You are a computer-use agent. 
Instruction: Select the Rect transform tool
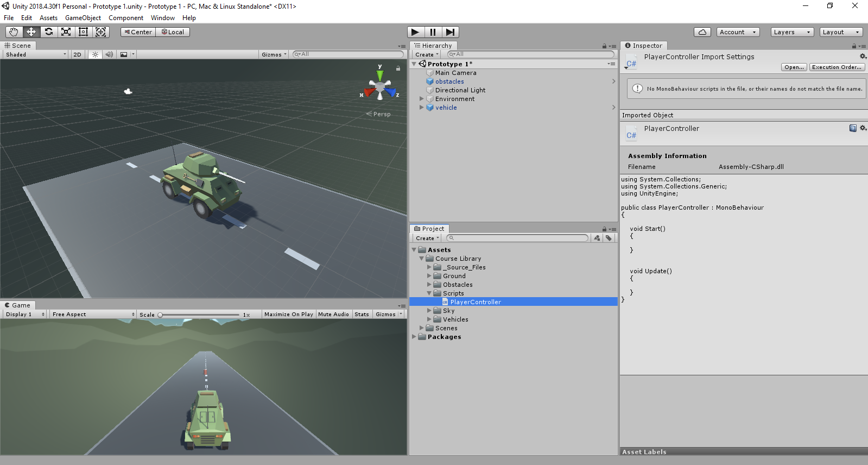pyautogui.click(x=83, y=32)
